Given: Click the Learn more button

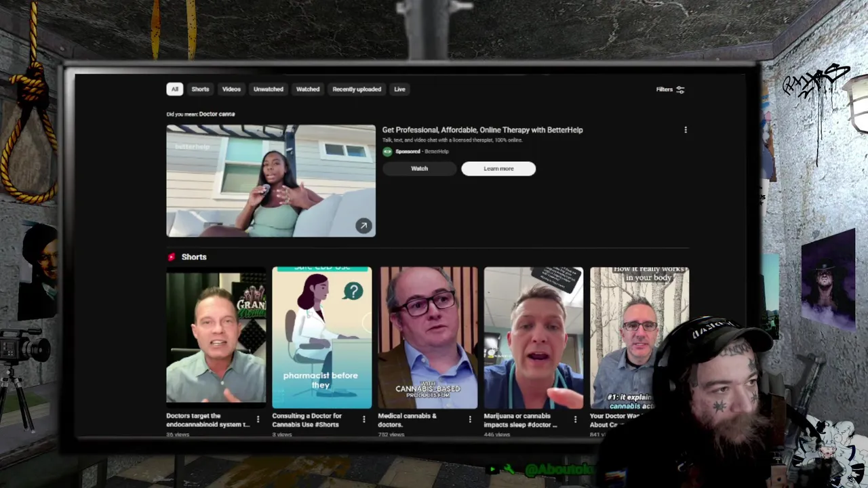Looking at the screenshot, I should (498, 169).
